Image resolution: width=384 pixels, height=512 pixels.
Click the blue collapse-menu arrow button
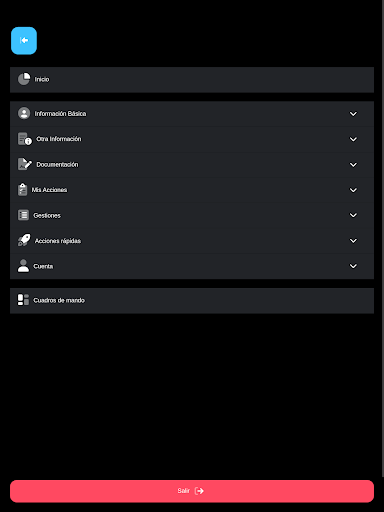24,41
